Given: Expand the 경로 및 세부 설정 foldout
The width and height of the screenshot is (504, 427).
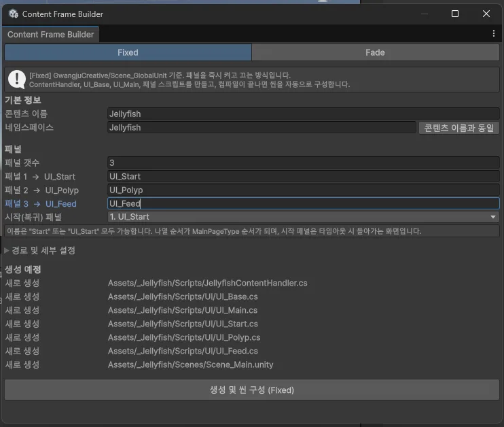Looking at the screenshot, I should pos(40,250).
